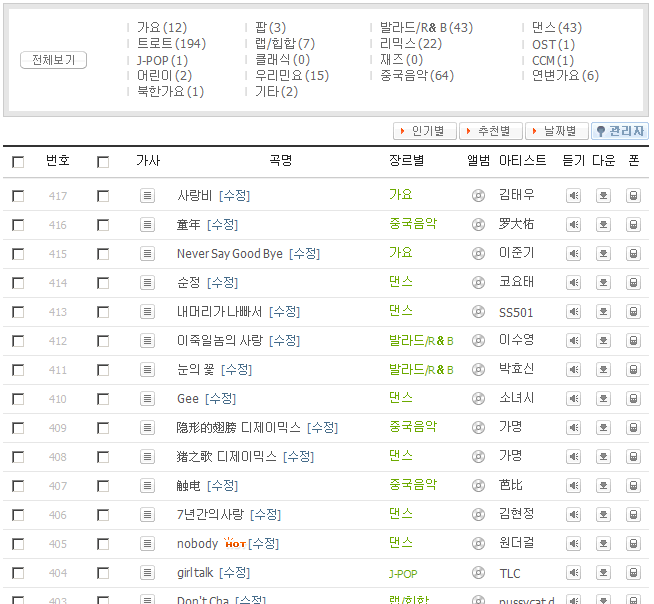Open the 관리자 tab
The width and height of the screenshot is (654, 604).
620,131
